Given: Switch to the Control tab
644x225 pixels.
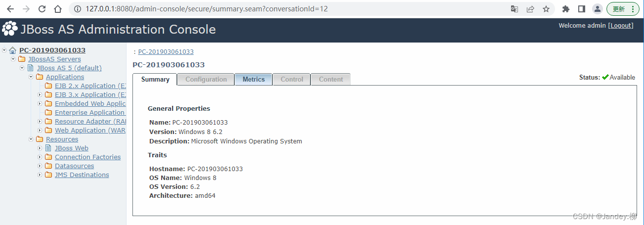Looking at the screenshot, I should tap(292, 79).
